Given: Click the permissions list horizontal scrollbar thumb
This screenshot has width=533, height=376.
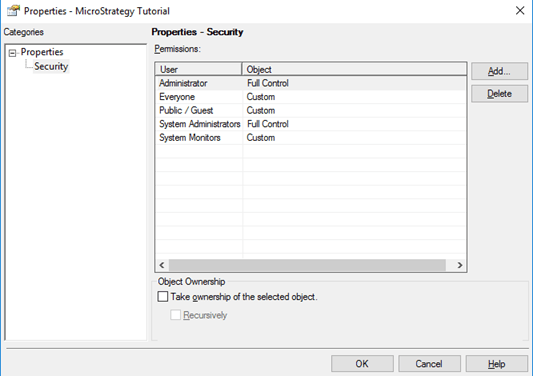Looking at the screenshot, I should pos(307,265).
